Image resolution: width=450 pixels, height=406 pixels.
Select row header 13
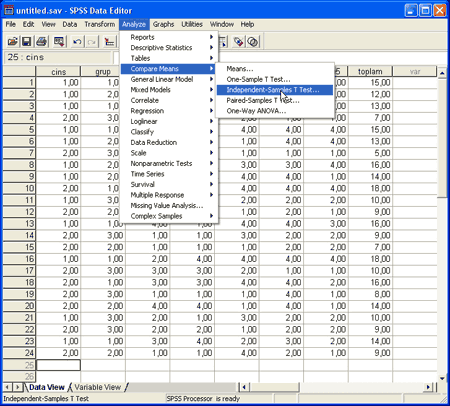(19, 224)
